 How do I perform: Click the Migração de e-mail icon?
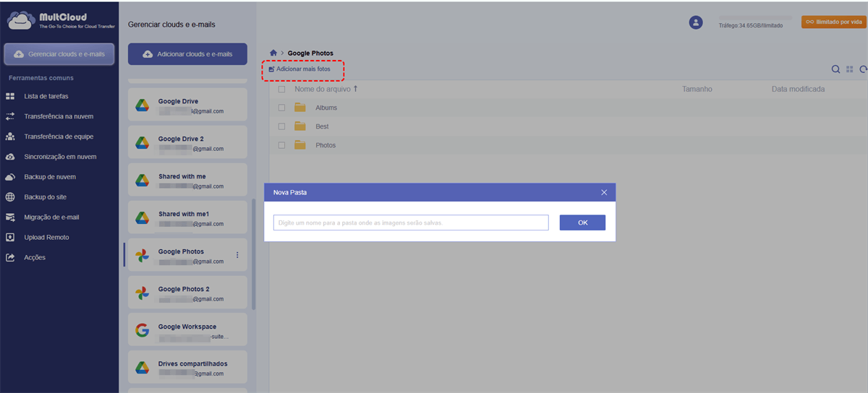point(10,217)
